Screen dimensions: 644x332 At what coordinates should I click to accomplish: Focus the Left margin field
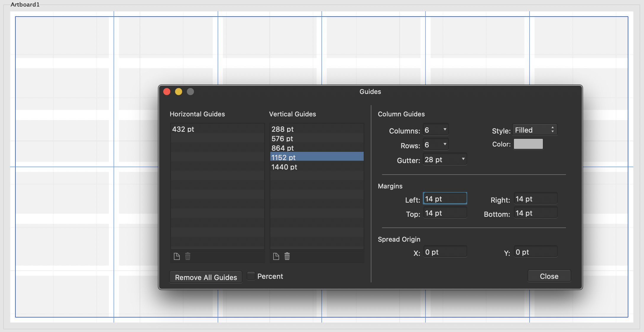point(445,198)
